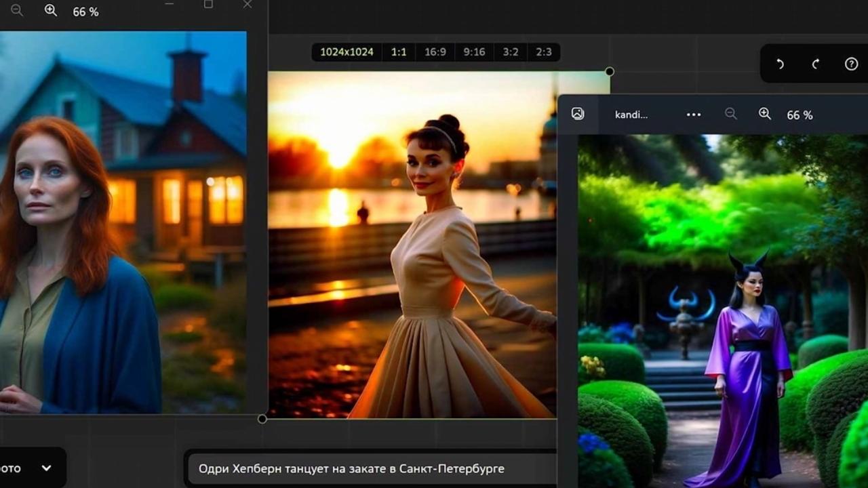Image resolution: width=868 pixels, height=488 pixels.
Task: Click the top-right canvas resize handle
Action: point(610,71)
